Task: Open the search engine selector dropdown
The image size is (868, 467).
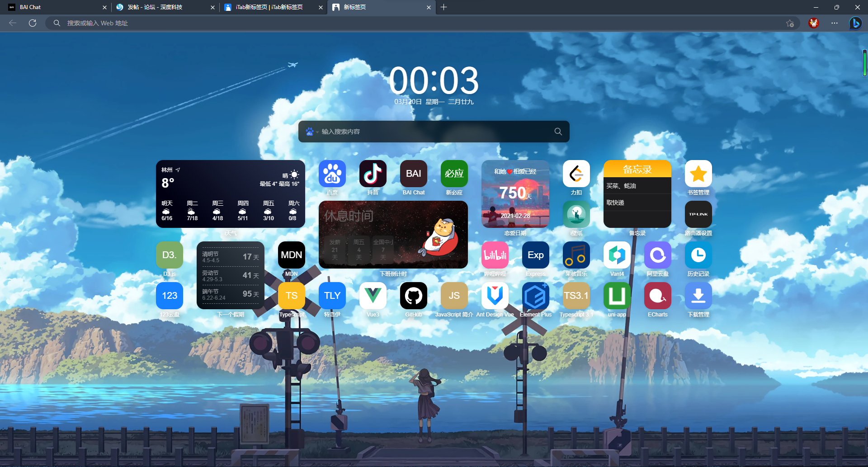Action: 311,132
